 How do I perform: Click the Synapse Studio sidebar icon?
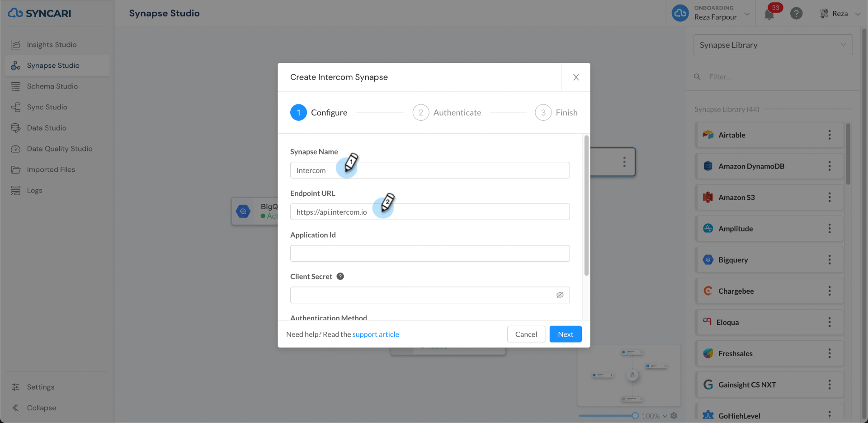coord(16,66)
